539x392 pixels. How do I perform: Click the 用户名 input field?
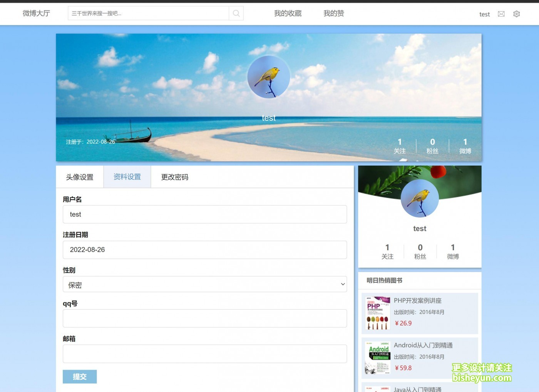[x=205, y=214]
